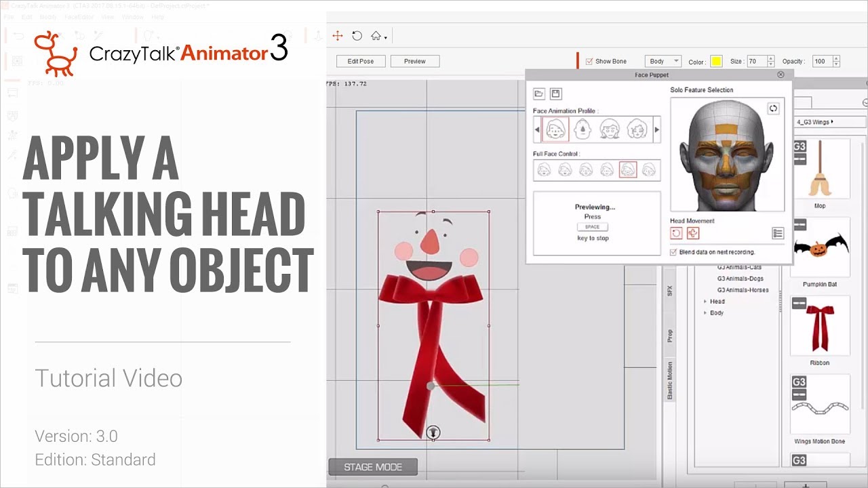Open the Head Movement settings list
This screenshot has width=868, height=488.
[x=778, y=233]
